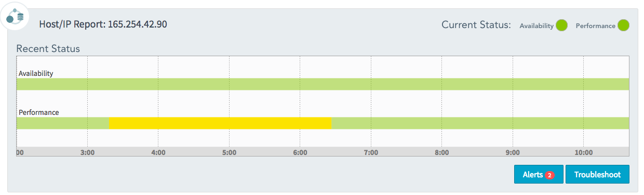Click the green Availability timeline bar
This screenshot has width=644, height=195.
[x=323, y=84]
